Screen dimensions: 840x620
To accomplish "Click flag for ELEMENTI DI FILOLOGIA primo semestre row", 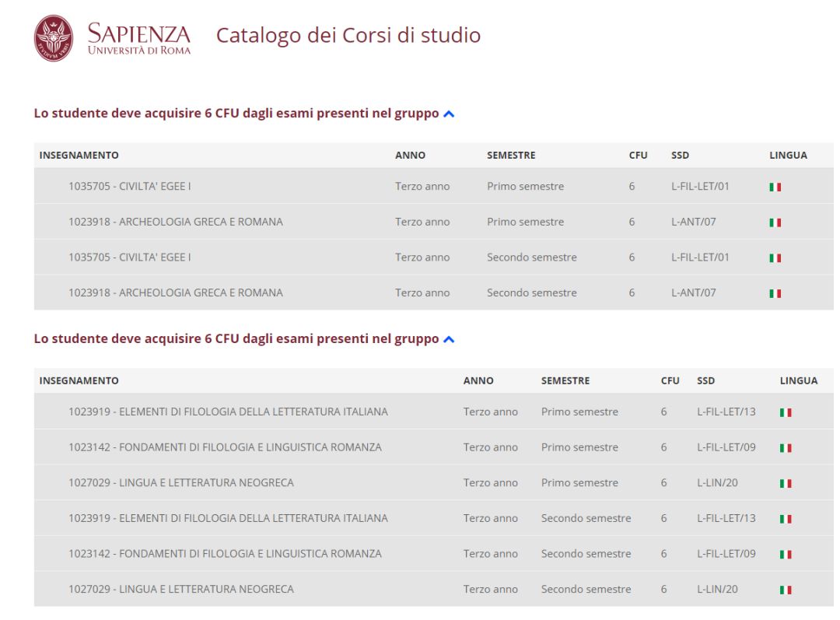I will [786, 412].
